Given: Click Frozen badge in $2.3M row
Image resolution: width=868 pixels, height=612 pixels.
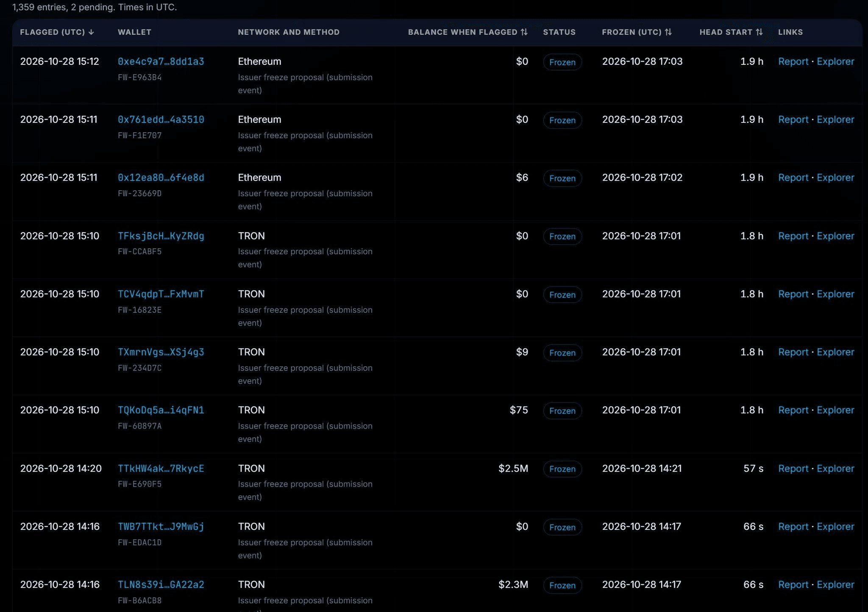Looking at the screenshot, I should tap(562, 585).
